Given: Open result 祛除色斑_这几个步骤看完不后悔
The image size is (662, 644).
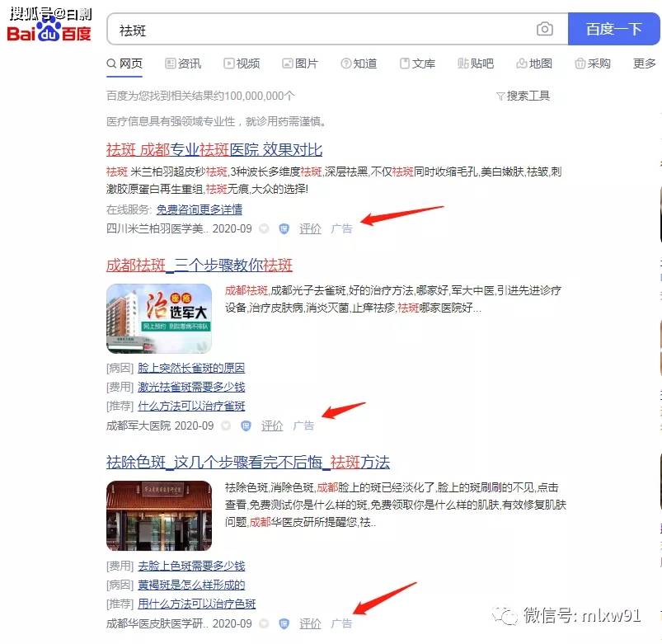Looking at the screenshot, I should [x=248, y=462].
